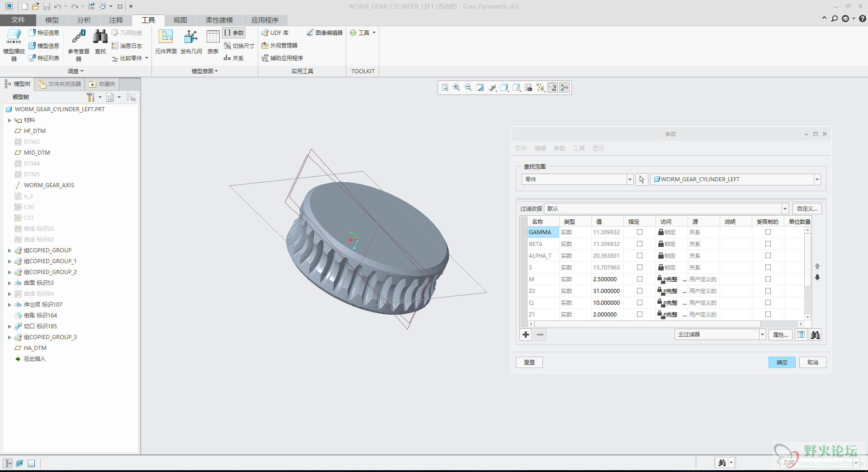Open the 图像编辑器 image editor
The height and width of the screenshot is (472, 868).
pos(325,33)
